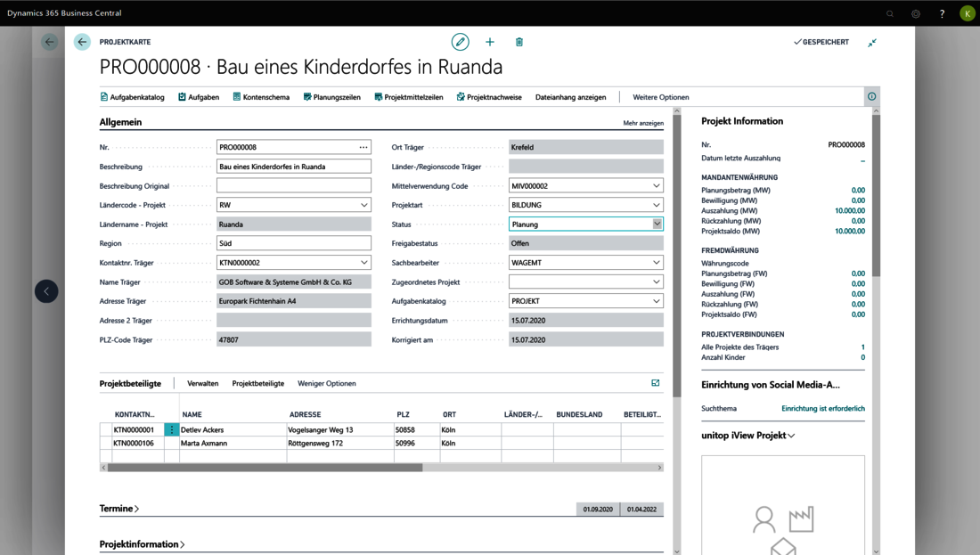The width and height of the screenshot is (980, 555).
Task: Click Alle Projekte des Trägers value 1
Action: pyautogui.click(x=862, y=347)
